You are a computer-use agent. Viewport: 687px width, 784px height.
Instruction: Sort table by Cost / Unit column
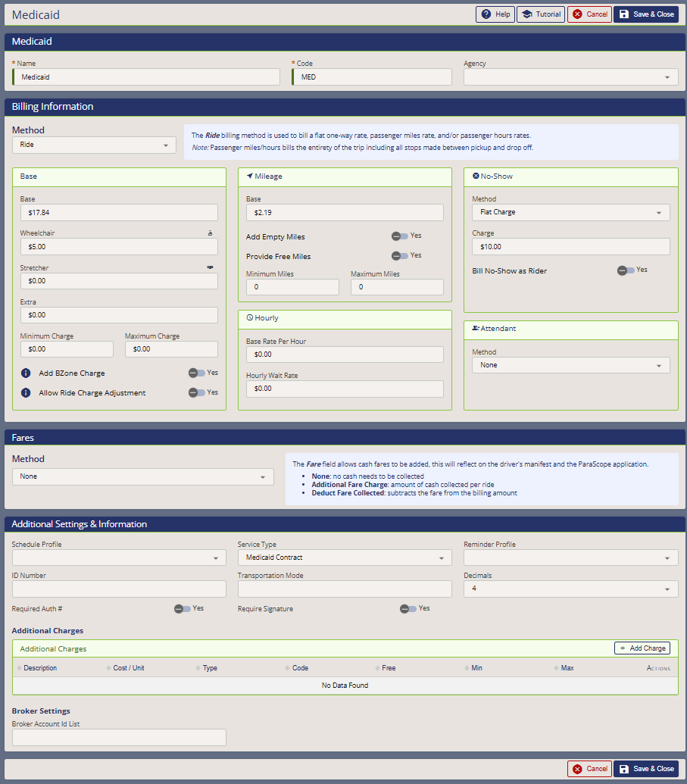coord(125,668)
